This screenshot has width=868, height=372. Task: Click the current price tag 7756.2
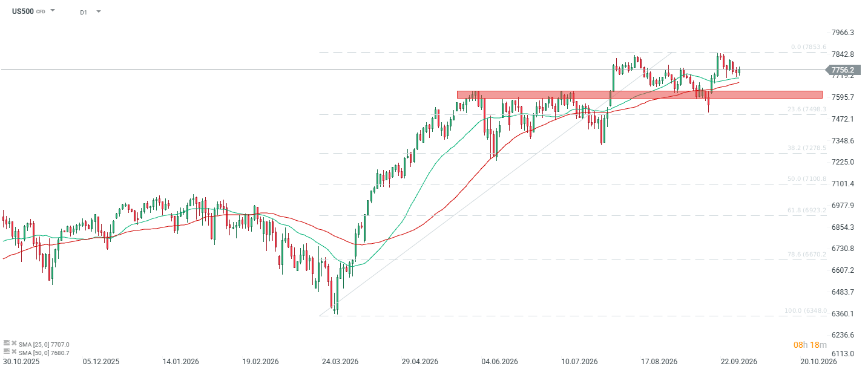(x=846, y=70)
